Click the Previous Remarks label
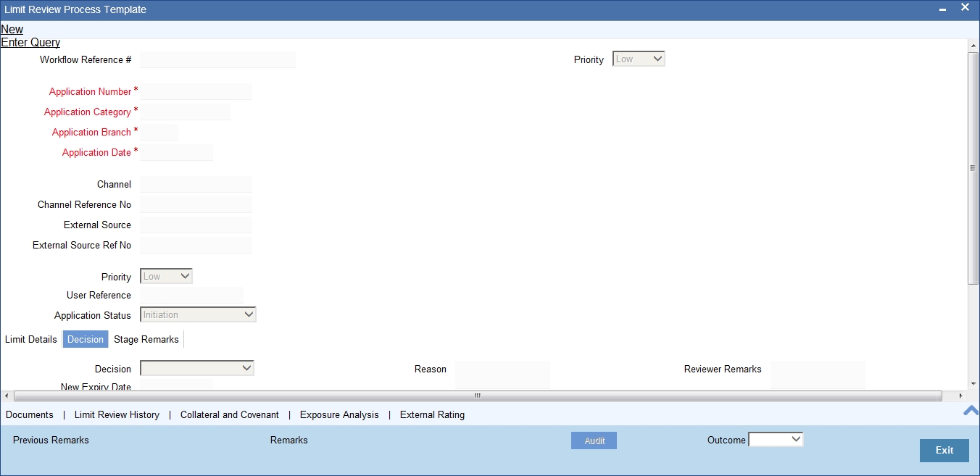The width and height of the screenshot is (980, 476). [x=51, y=440]
